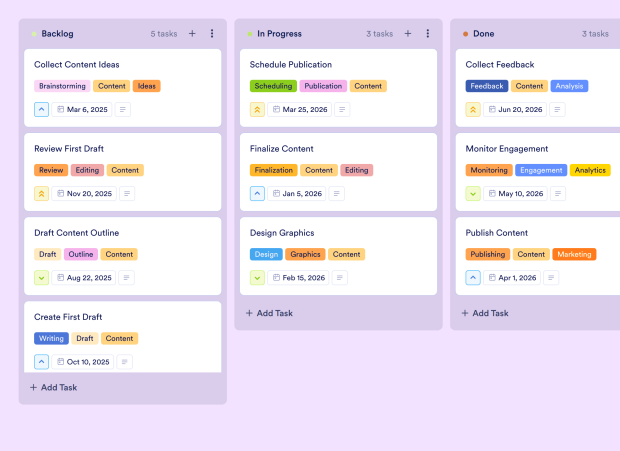Open the Mar 25, 2026 due date

point(299,110)
